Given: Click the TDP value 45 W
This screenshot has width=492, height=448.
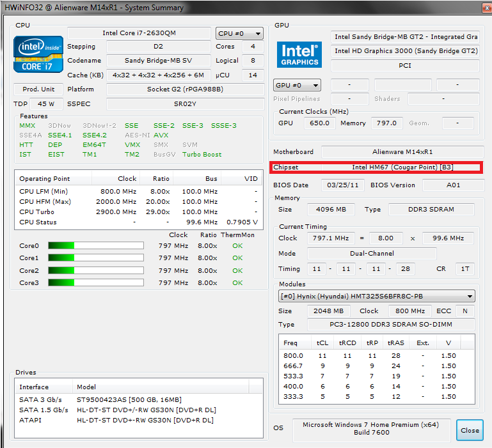Looking at the screenshot, I should [46, 104].
